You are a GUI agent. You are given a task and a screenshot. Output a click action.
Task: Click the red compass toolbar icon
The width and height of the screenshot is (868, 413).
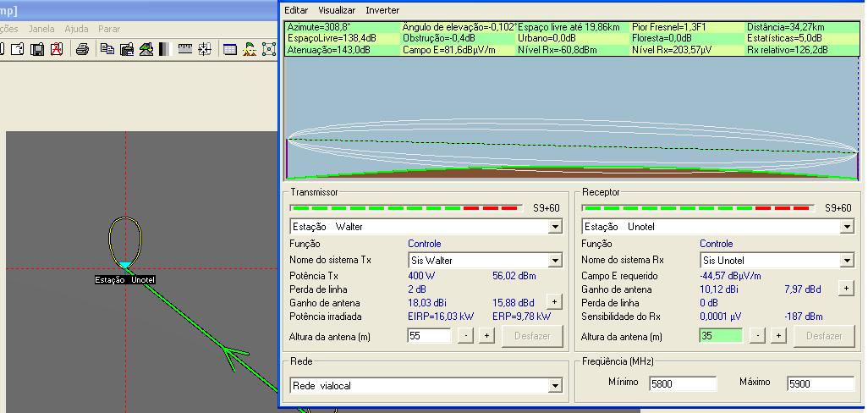[57, 49]
